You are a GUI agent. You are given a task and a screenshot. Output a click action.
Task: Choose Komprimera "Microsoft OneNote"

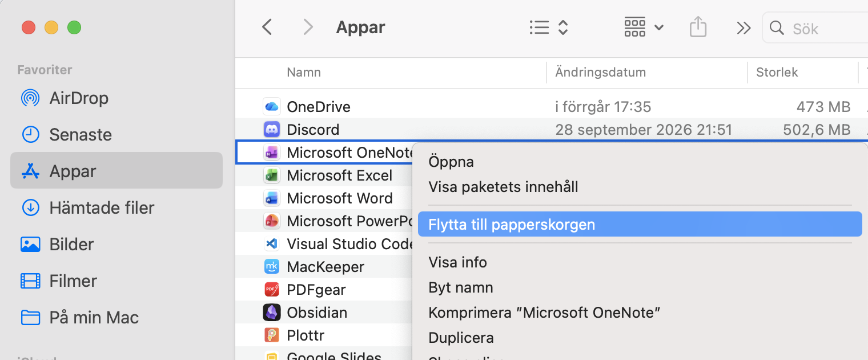pos(544,313)
